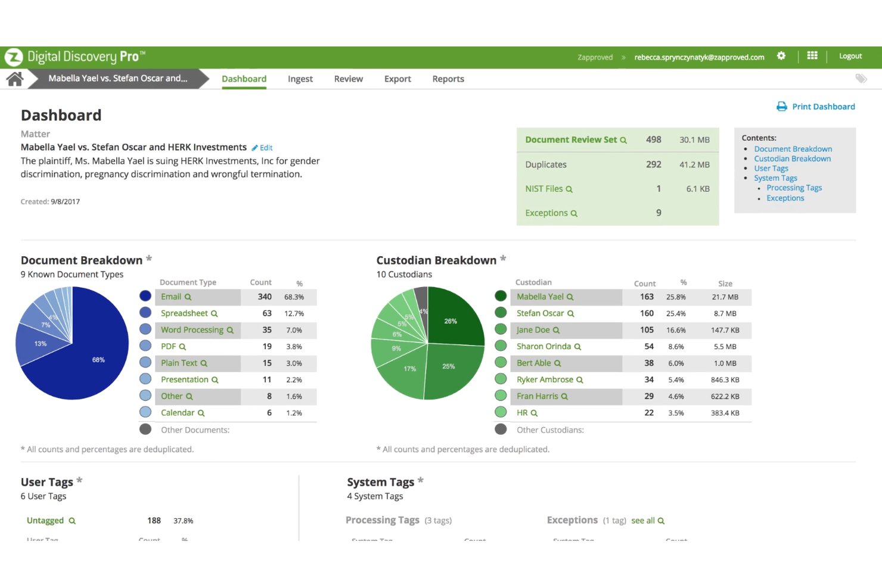Click the Logout link
The width and height of the screenshot is (882, 588).
click(x=850, y=56)
